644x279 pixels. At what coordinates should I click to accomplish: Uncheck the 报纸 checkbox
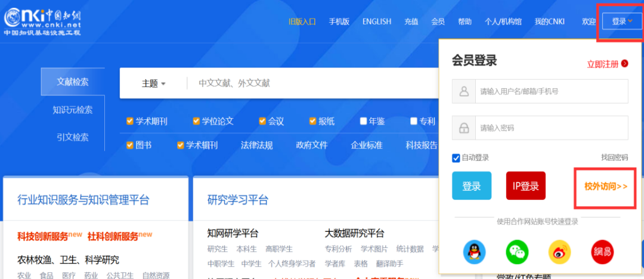312,121
